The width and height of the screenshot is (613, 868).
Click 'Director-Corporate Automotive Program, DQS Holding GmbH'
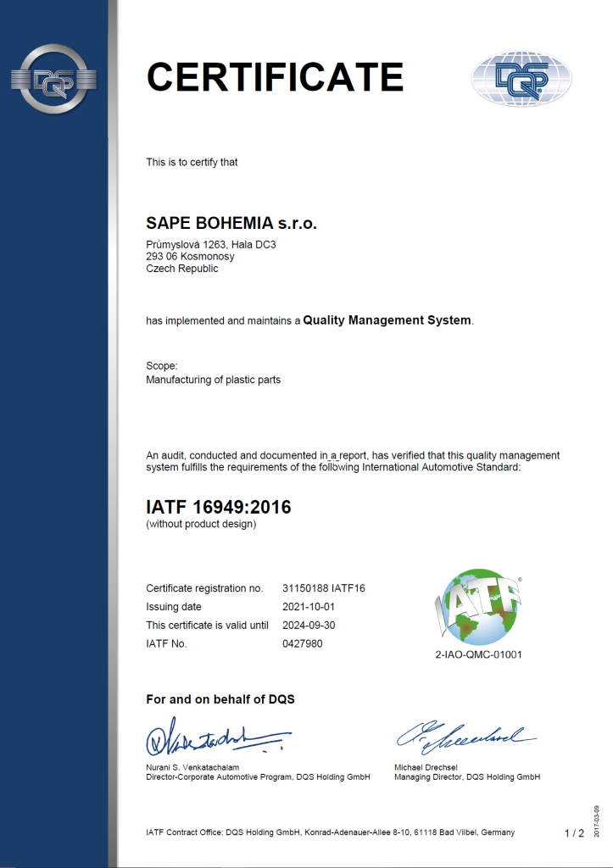pyautogui.click(x=258, y=777)
